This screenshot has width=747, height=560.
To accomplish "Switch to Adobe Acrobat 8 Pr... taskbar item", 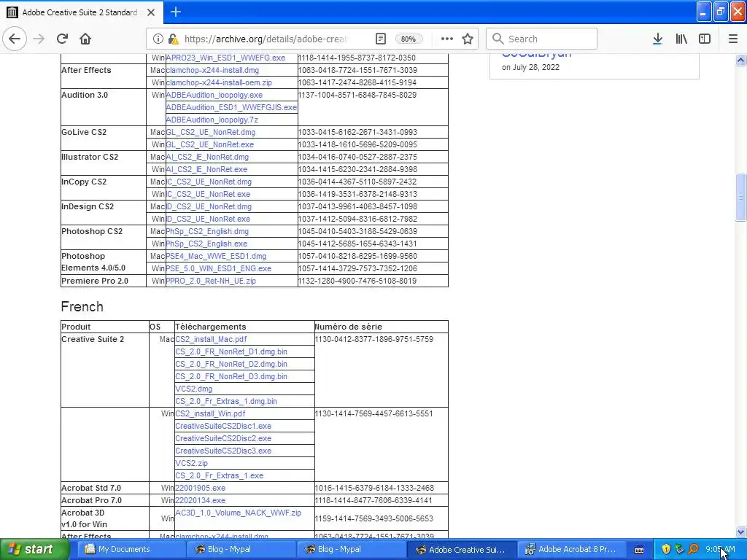I will (572, 549).
